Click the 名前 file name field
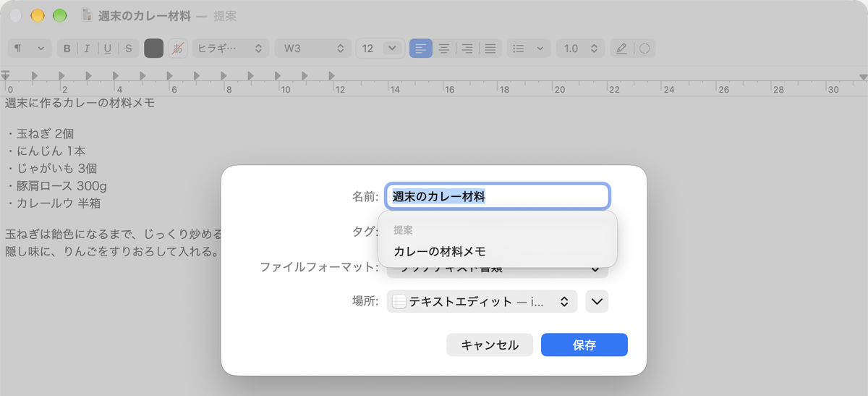The height and width of the screenshot is (396, 868). pyautogui.click(x=498, y=196)
